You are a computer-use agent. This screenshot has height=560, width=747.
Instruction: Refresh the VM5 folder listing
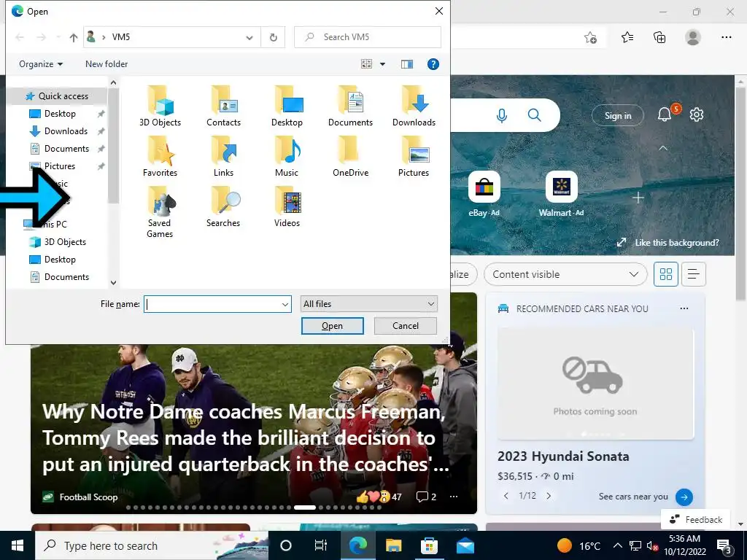273,37
